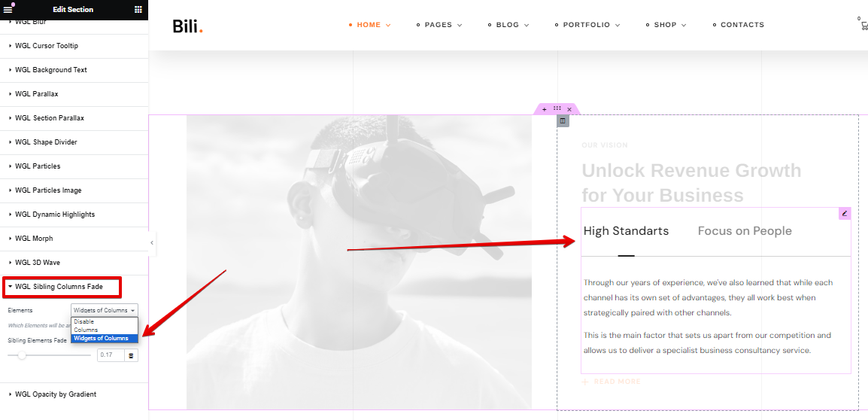The height and width of the screenshot is (420, 868).
Task: Click the add section plus icon
Action: pyautogui.click(x=544, y=110)
